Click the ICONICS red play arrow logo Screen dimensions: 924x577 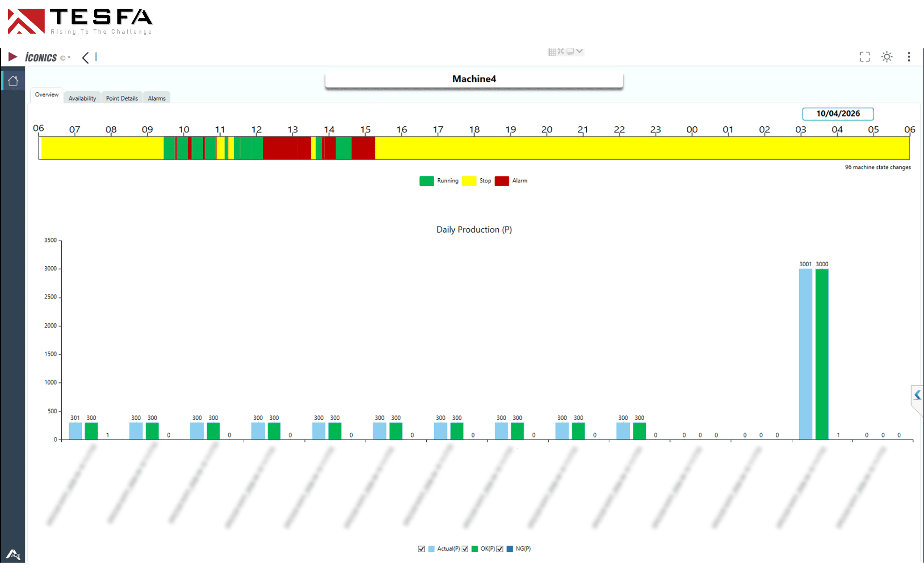click(13, 57)
